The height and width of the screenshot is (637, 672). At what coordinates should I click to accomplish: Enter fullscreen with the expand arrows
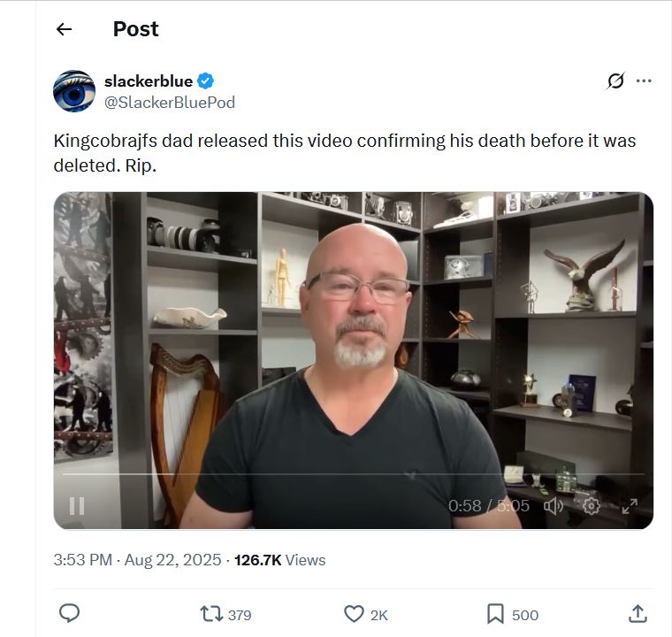(630, 506)
